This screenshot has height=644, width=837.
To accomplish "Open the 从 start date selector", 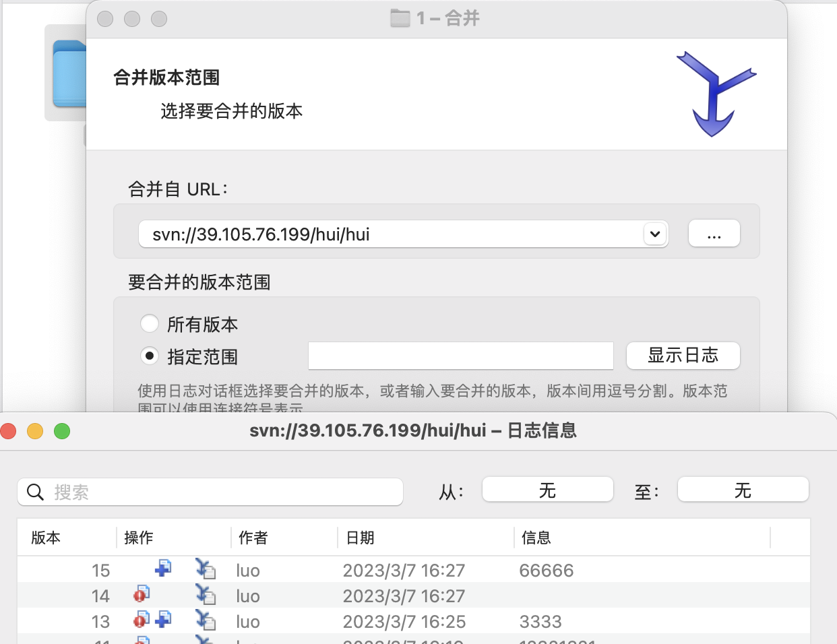I will (547, 490).
